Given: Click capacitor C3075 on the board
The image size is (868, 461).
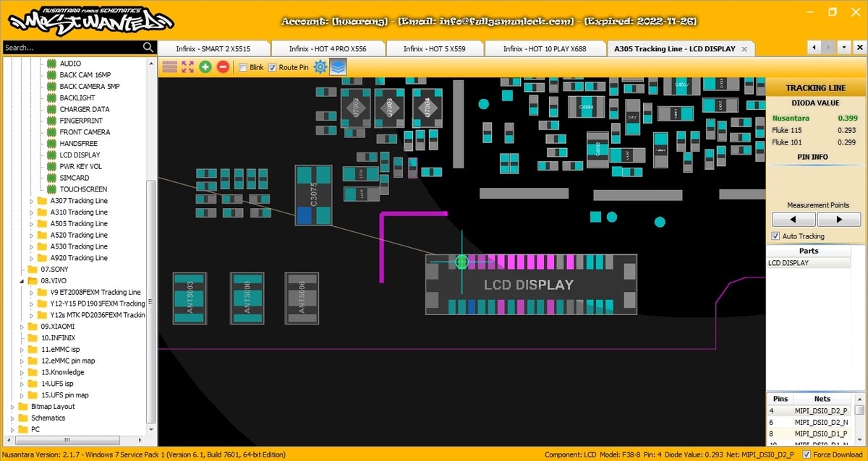Looking at the screenshot, I should pyautogui.click(x=313, y=195).
